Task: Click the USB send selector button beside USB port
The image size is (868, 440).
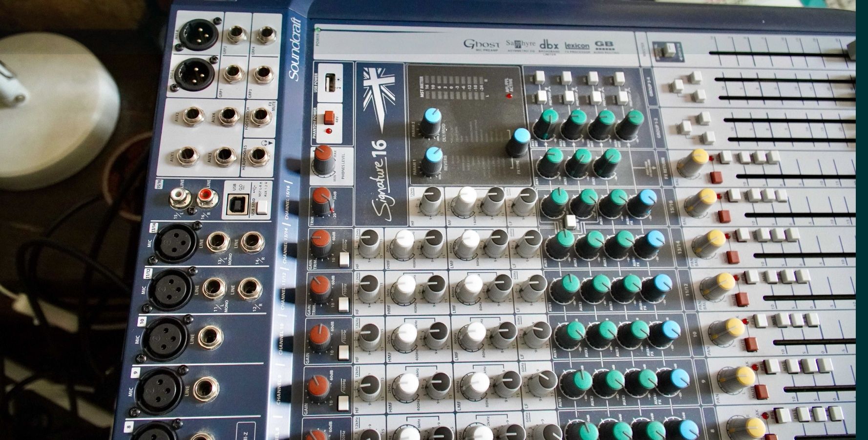Action: (262, 208)
